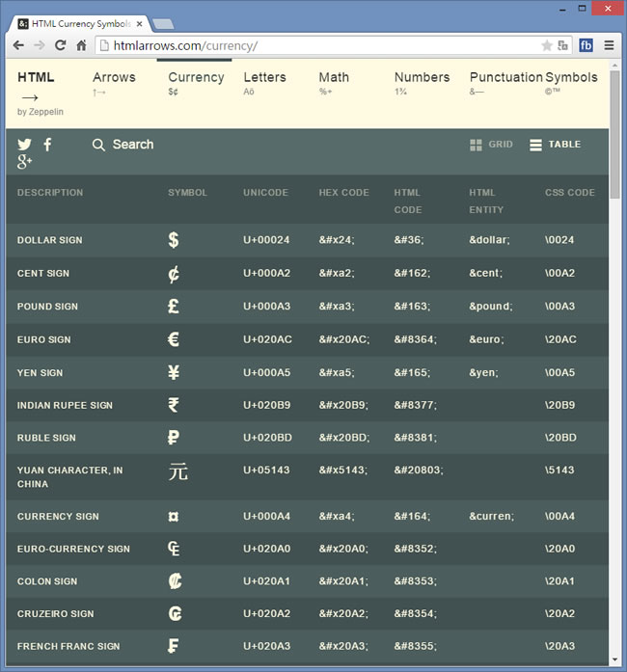Click the cent sign symbol

click(x=174, y=274)
